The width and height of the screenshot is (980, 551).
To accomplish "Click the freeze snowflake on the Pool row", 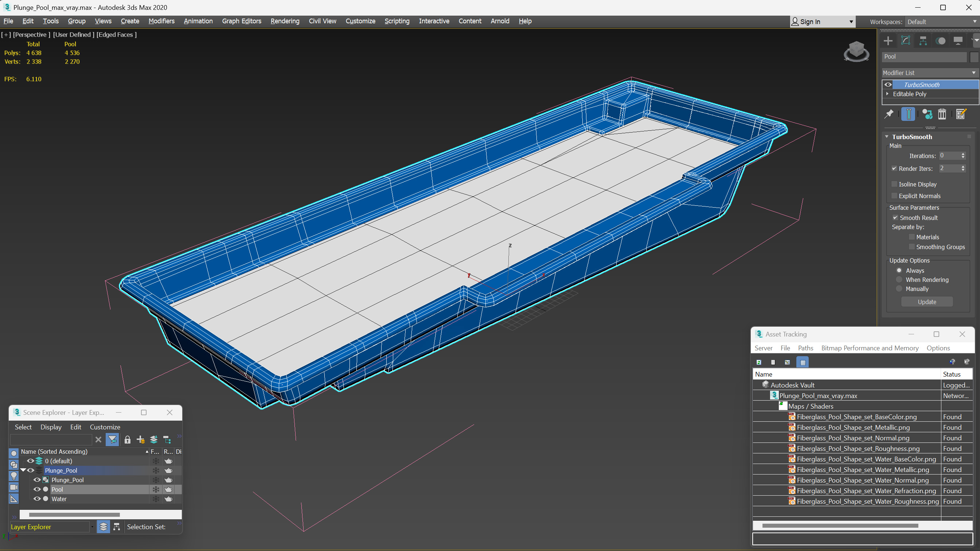I will pos(156,490).
